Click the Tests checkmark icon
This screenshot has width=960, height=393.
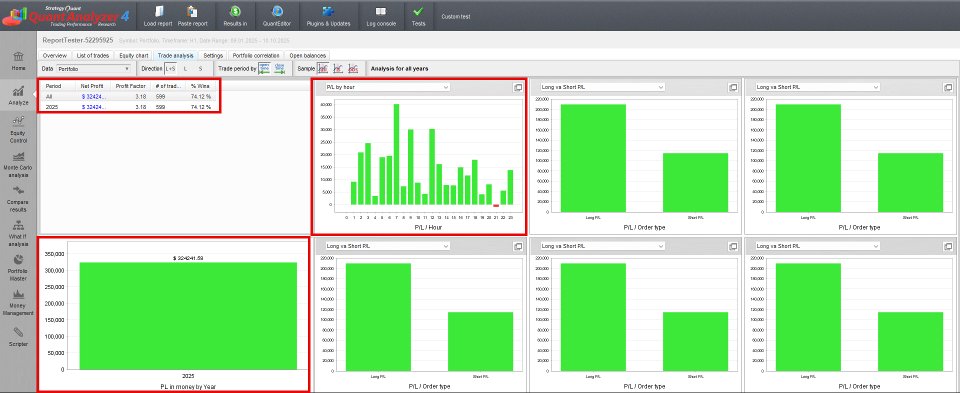click(418, 11)
